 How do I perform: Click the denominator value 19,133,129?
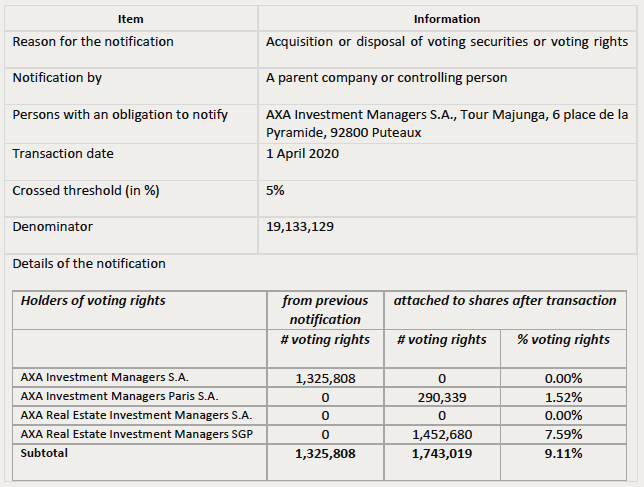[x=300, y=227]
